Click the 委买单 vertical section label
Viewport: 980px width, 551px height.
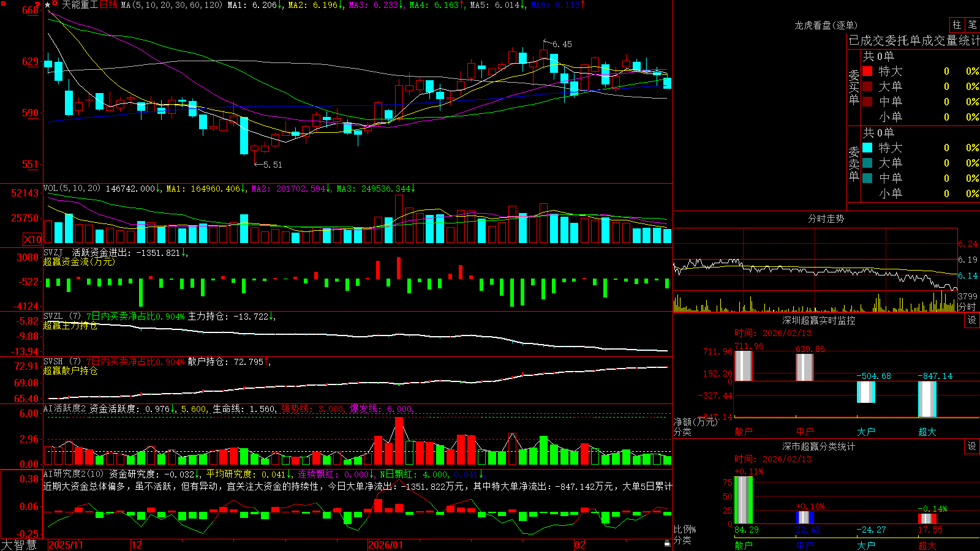(x=854, y=87)
